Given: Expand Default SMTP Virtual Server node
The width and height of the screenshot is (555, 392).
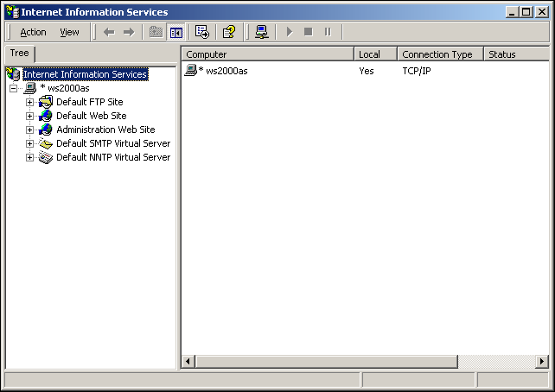Looking at the screenshot, I should coord(29,143).
